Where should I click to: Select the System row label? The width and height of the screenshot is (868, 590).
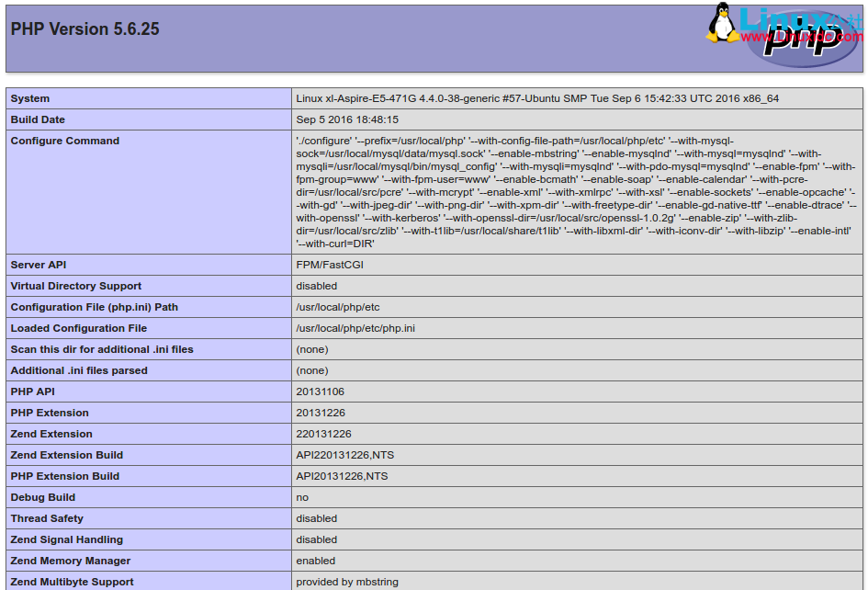30,98
